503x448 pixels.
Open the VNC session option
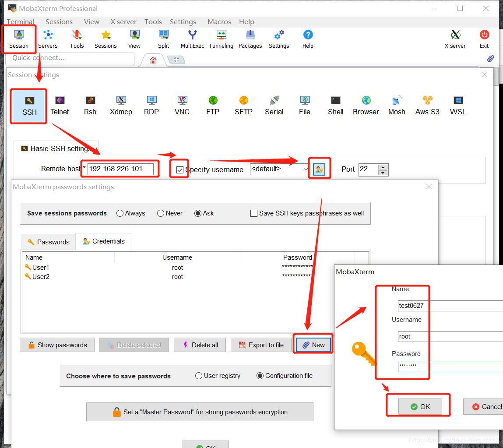coord(182,105)
